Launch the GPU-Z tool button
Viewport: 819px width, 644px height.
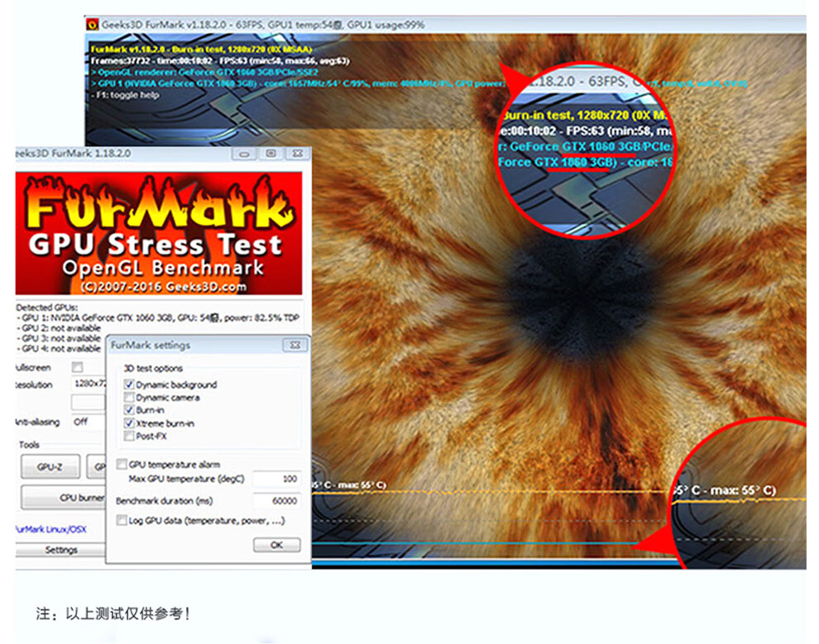(x=50, y=467)
